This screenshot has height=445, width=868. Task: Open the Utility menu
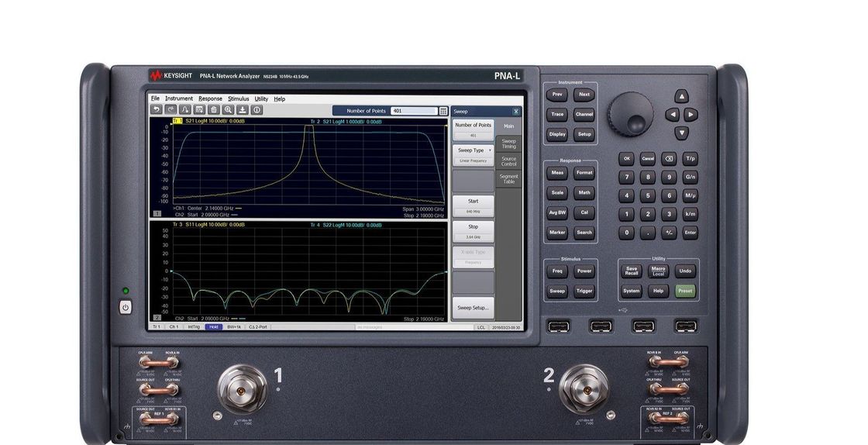click(x=261, y=98)
